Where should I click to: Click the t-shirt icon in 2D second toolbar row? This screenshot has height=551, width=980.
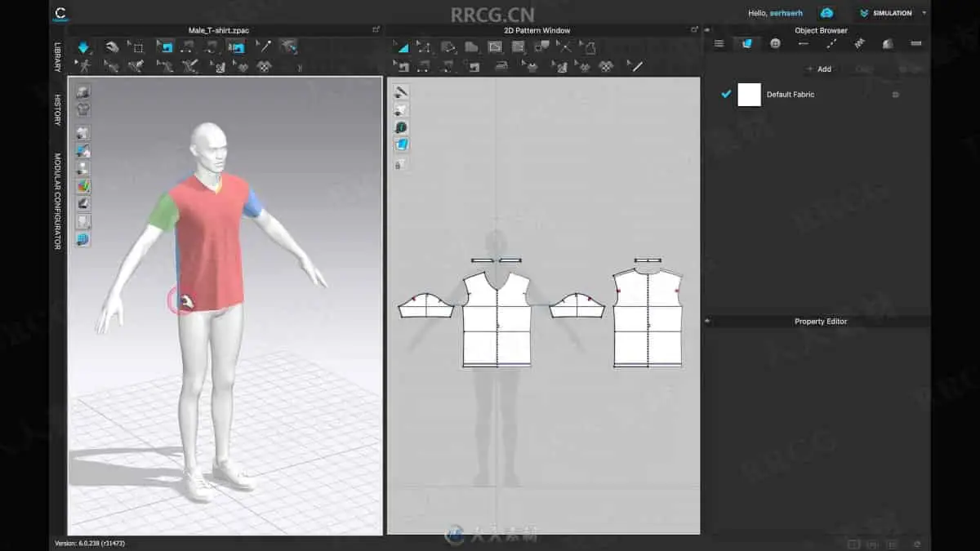pos(532,66)
